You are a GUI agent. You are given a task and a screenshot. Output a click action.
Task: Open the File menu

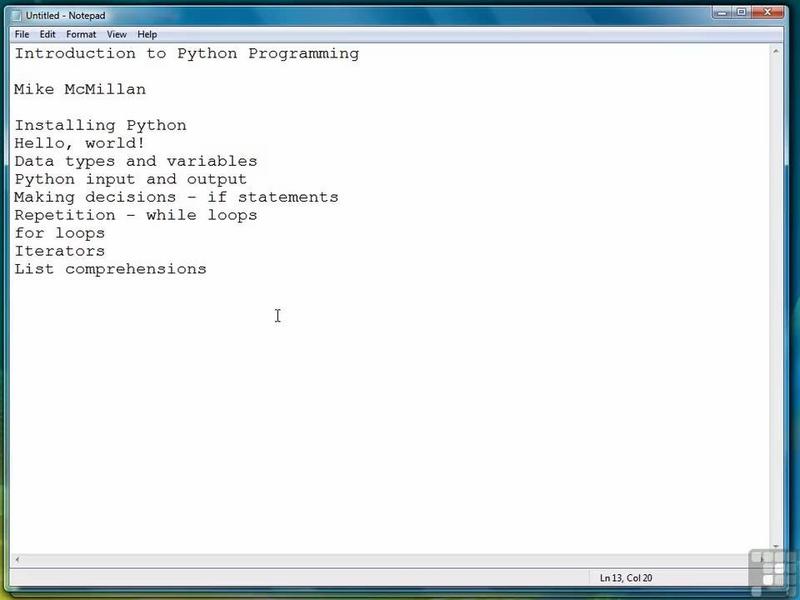[22, 35]
